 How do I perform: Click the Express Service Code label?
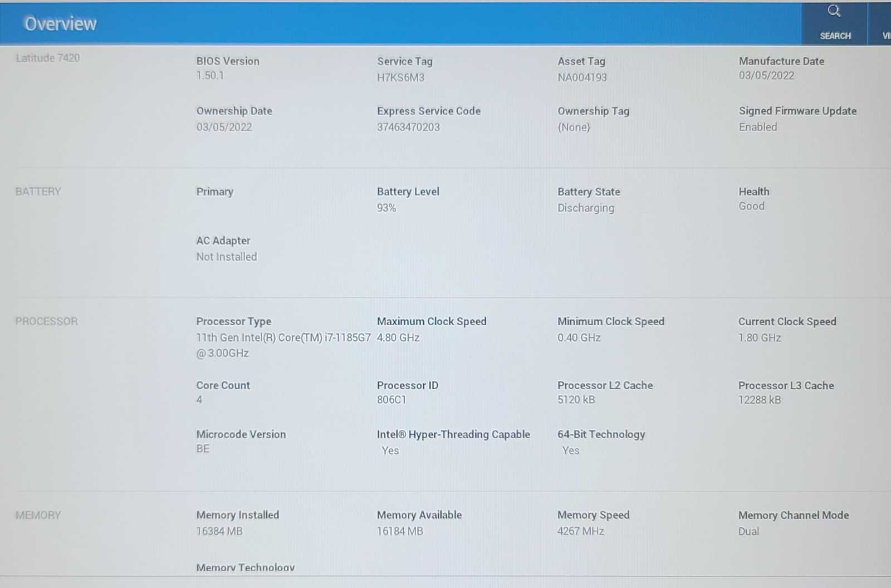429,111
